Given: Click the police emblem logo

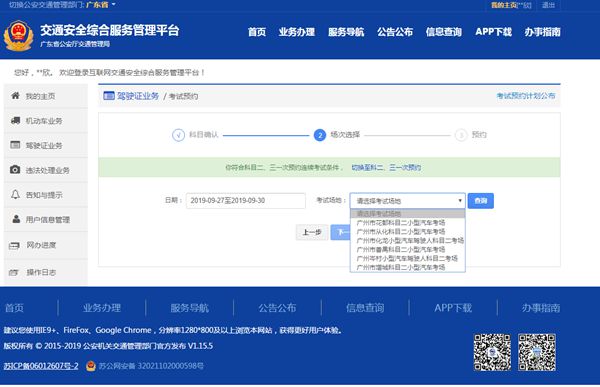Looking at the screenshot, I should point(18,36).
